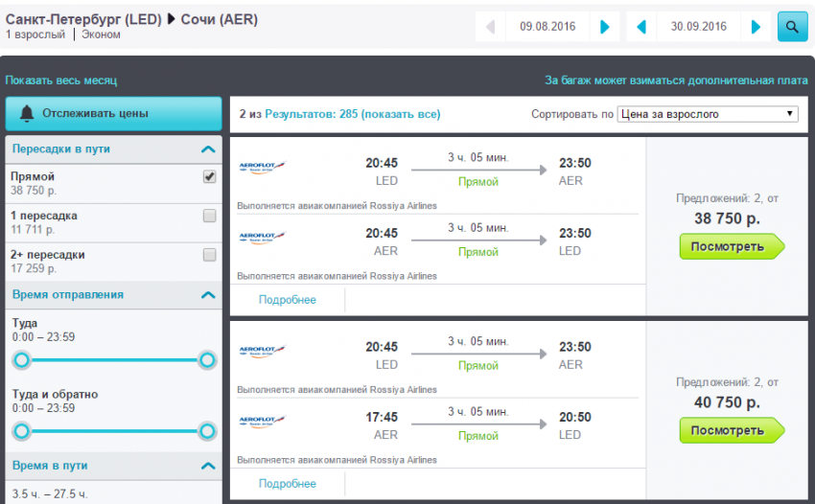
Task: Click the Показать весь месяц link
Action: (x=61, y=80)
